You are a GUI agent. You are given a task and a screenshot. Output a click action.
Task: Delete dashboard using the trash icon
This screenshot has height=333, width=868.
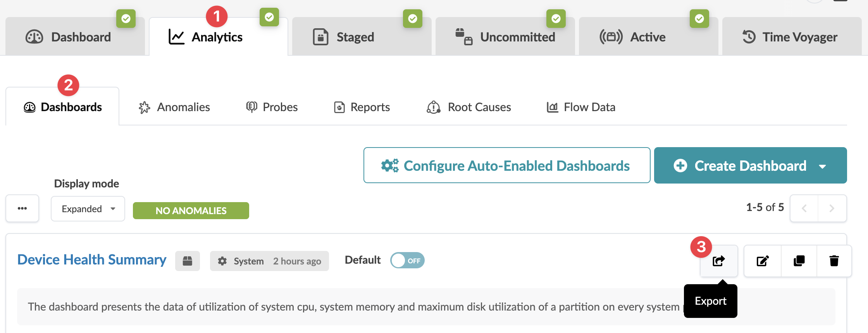coord(834,261)
